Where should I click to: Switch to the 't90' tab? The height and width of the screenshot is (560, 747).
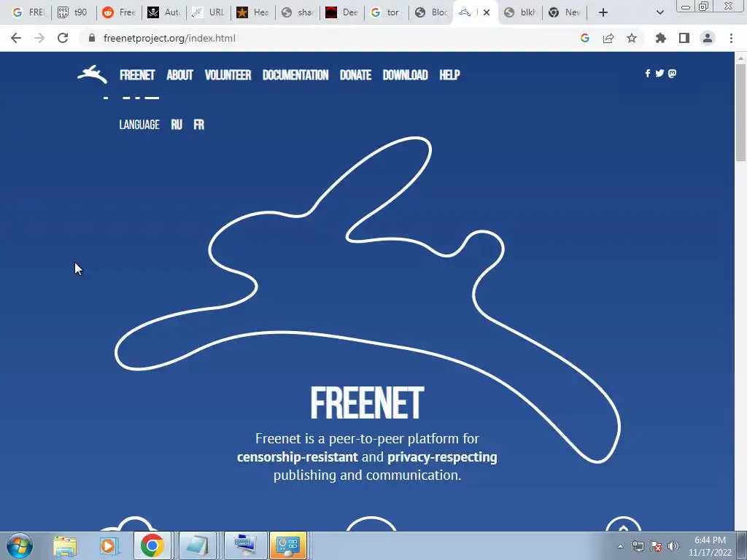pyautogui.click(x=73, y=12)
